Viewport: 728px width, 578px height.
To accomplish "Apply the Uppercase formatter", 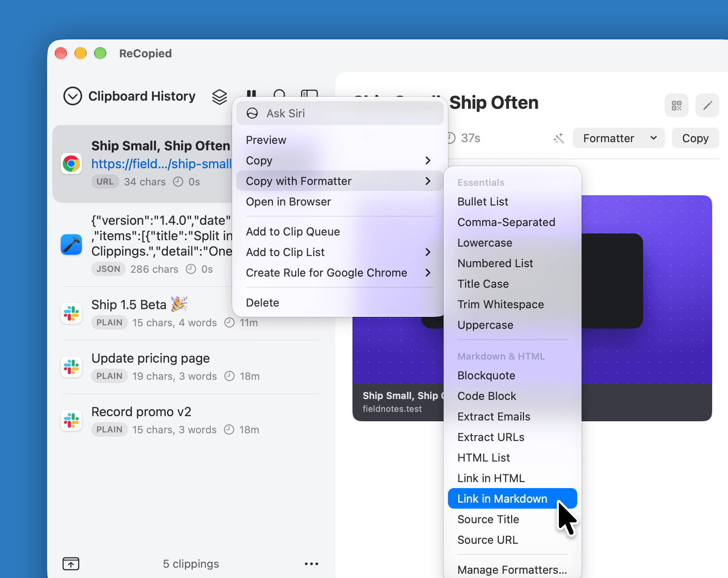I will [513, 325].
